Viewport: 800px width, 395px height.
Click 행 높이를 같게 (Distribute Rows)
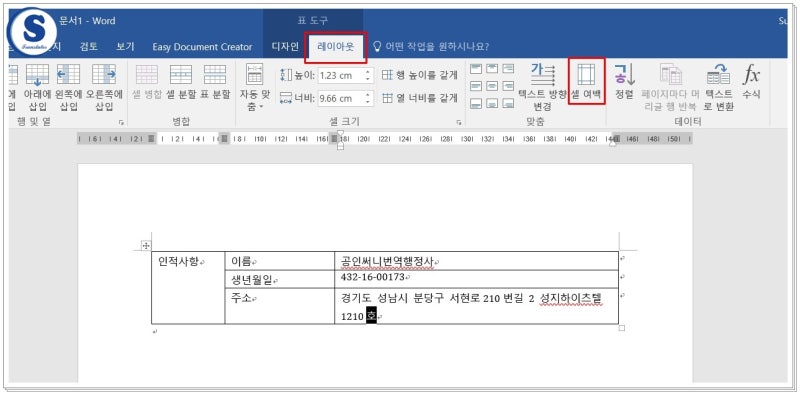pos(419,76)
